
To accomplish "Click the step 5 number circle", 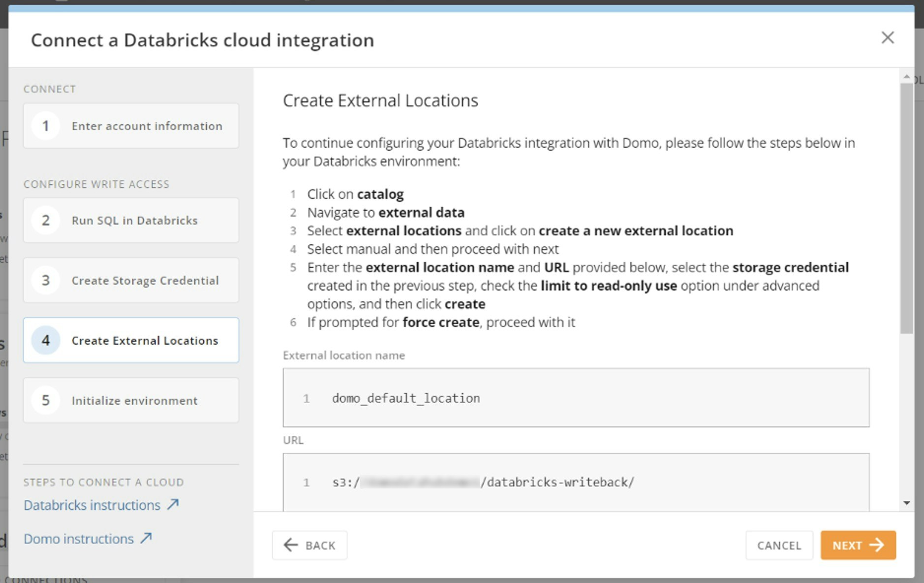I will pos(46,400).
